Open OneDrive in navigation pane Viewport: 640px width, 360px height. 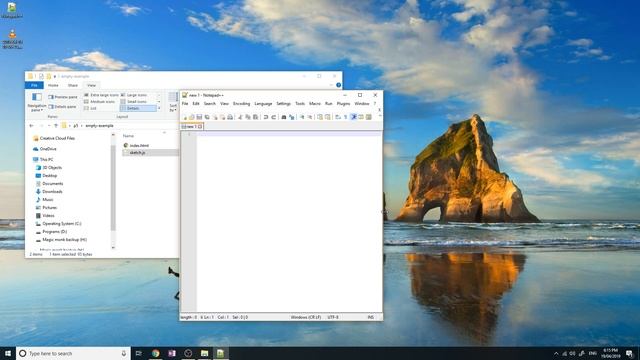45,149
